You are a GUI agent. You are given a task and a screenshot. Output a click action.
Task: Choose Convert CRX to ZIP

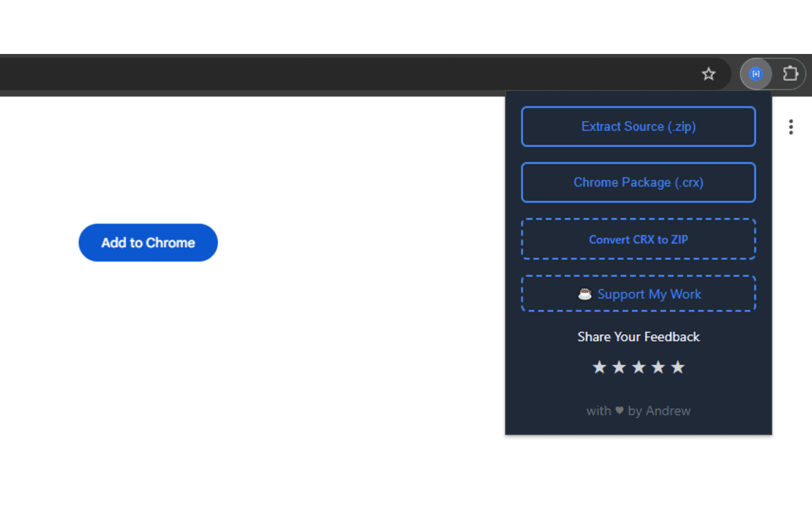point(638,239)
